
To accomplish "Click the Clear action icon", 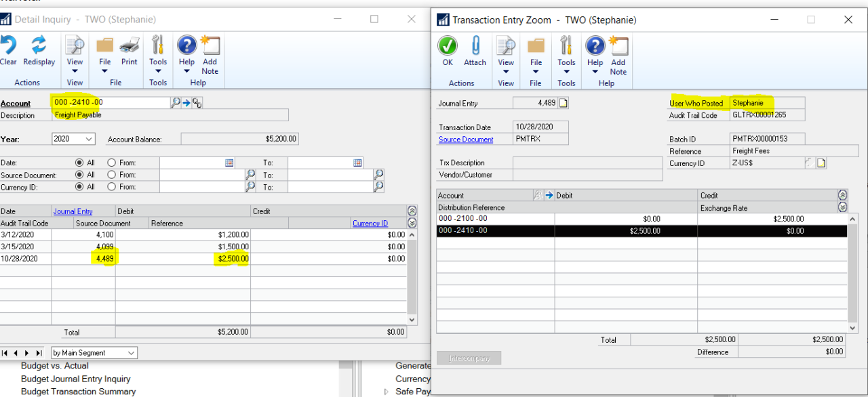I will pyautogui.click(x=8, y=51).
